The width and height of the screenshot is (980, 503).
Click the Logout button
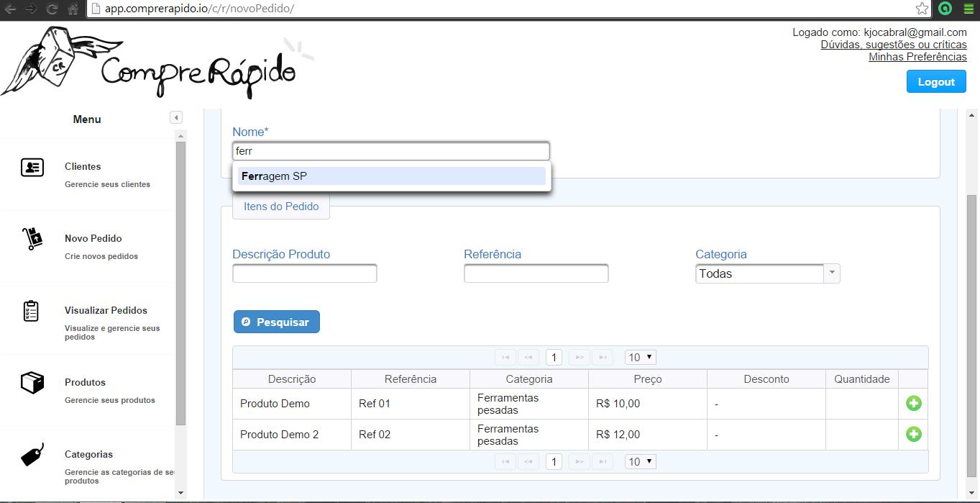(x=936, y=82)
